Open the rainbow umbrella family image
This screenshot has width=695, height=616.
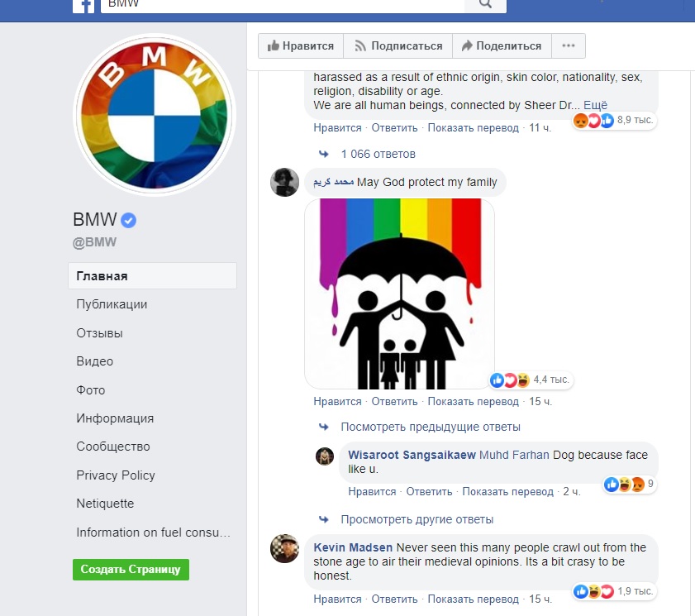click(399, 294)
